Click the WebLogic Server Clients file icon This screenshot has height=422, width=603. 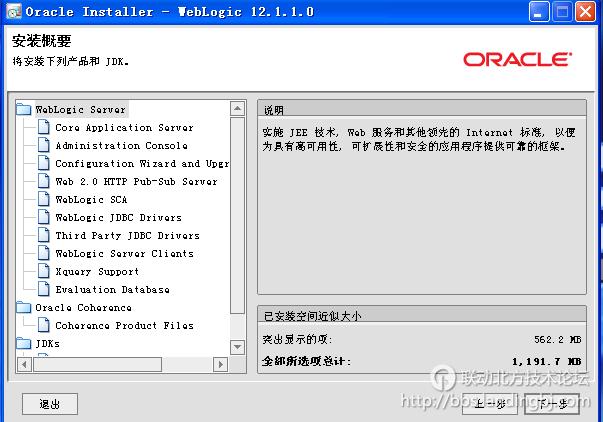43,254
